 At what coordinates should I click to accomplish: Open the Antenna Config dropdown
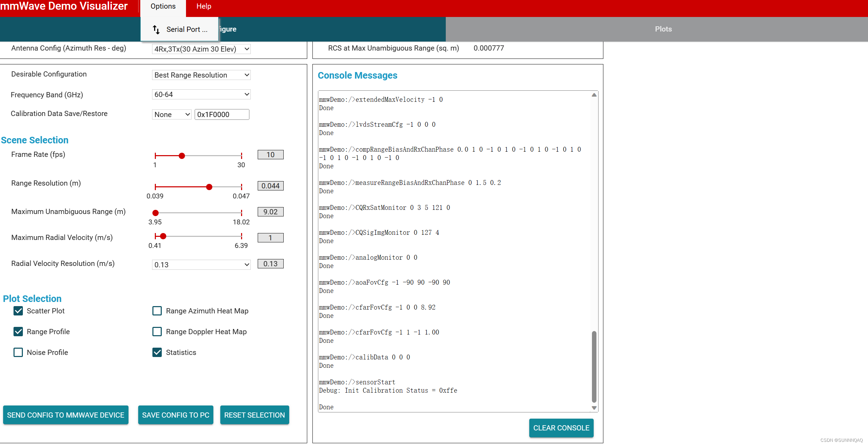tap(201, 49)
